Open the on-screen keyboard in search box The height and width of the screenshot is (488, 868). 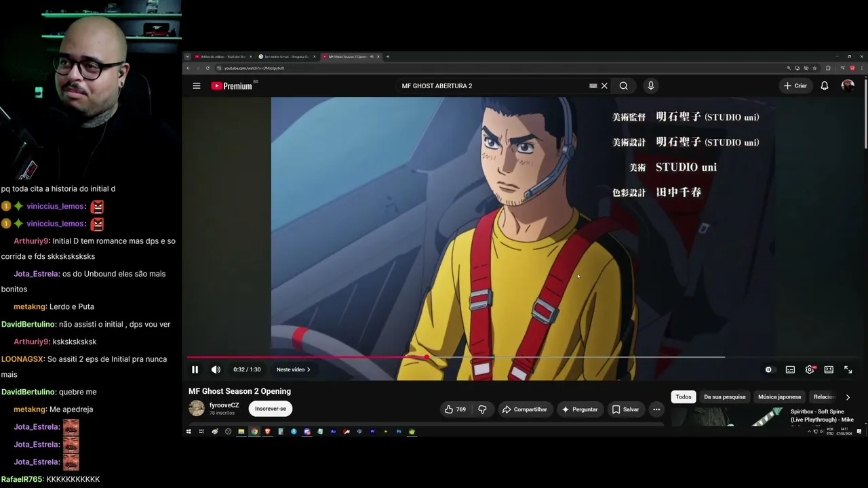tap(593, 86)
